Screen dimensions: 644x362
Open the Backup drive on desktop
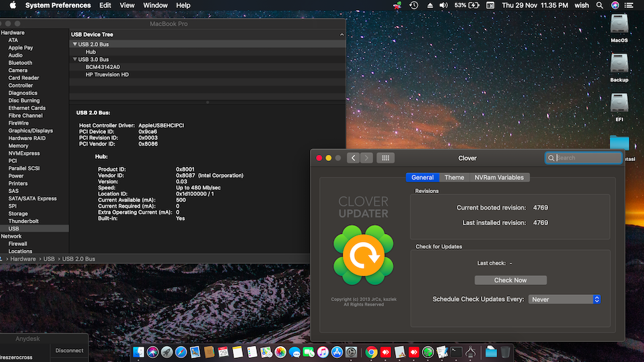619,68
